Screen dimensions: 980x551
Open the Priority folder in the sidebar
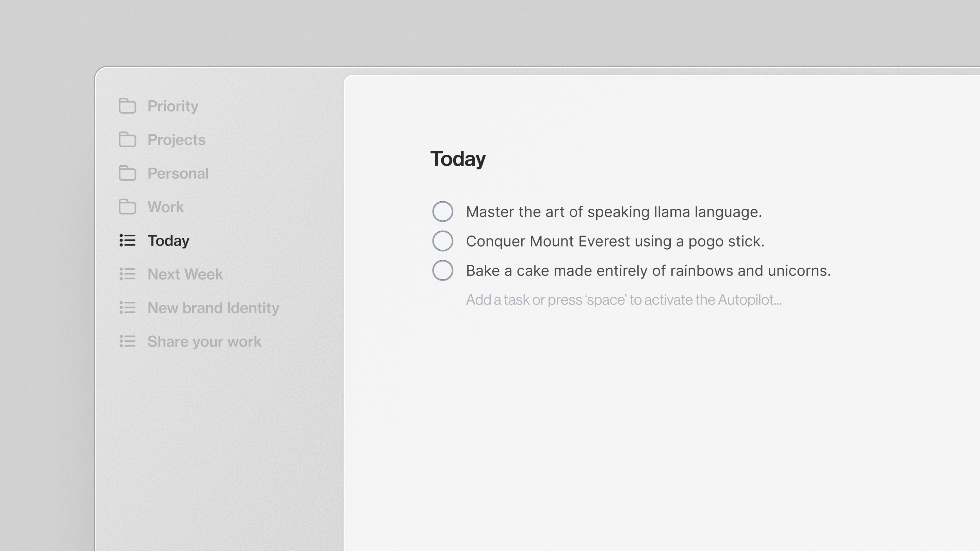coord(173,106)
